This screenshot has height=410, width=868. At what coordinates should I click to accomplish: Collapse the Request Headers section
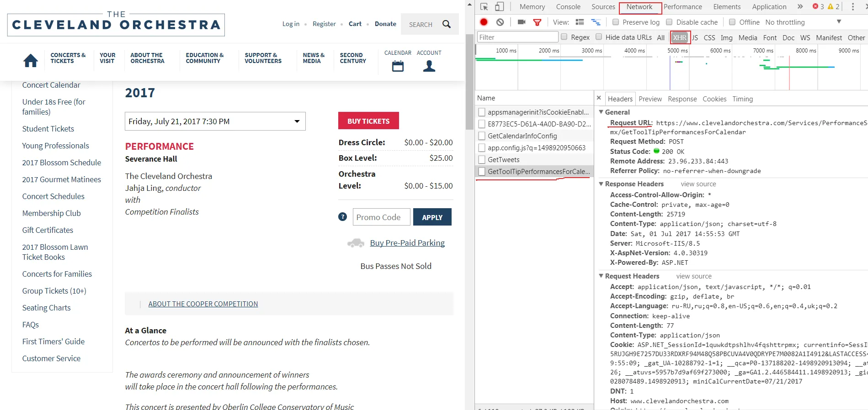click(602, 276)
